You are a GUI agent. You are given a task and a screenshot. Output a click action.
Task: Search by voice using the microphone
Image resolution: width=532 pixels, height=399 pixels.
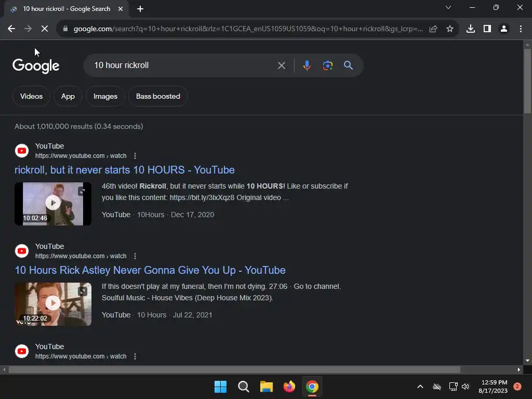(x=307, y=65)
